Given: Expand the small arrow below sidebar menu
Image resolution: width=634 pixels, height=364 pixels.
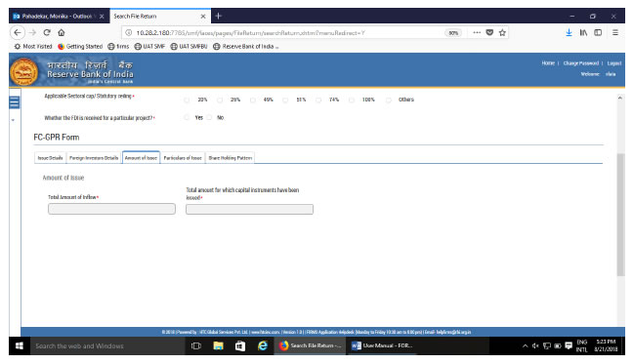Looking at the screenshot, I should tap(13, 120).
